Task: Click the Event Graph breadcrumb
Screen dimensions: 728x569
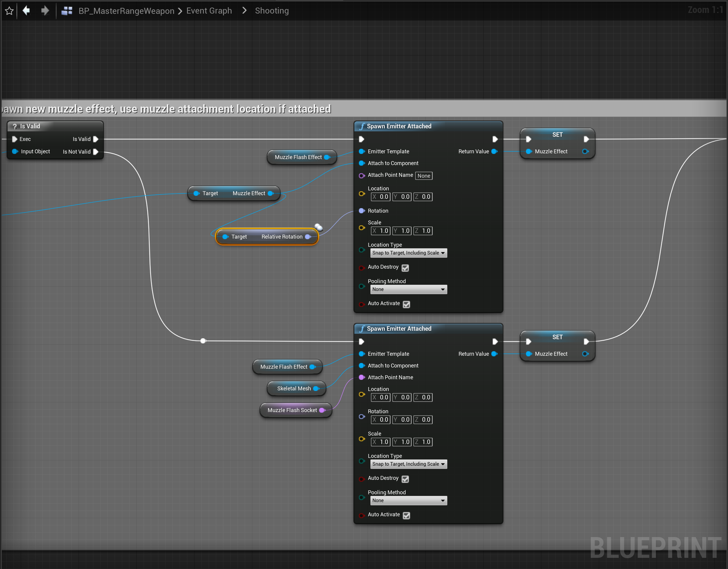Action: (x=209, y=11)
